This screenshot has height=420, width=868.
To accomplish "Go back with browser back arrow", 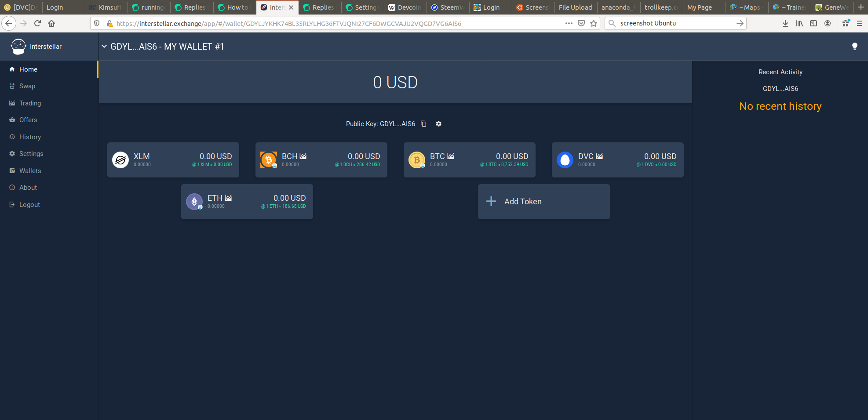I will pos(9,23).
